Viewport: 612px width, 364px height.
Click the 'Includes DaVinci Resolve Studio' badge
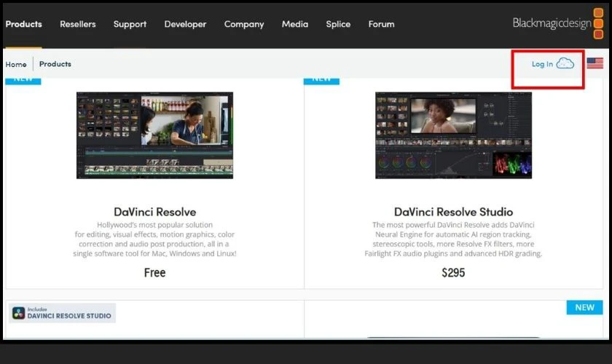pyautogui.click(x=62, y=313)
